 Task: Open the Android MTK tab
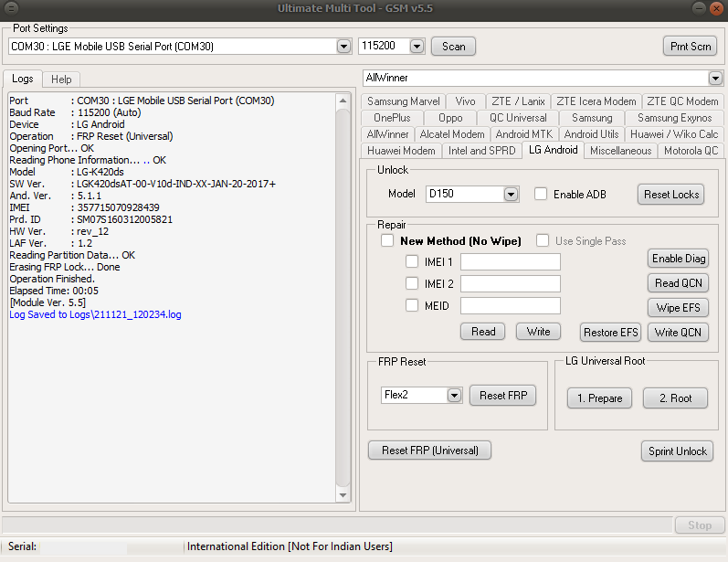pyautogui.click(x=524, y=134)
